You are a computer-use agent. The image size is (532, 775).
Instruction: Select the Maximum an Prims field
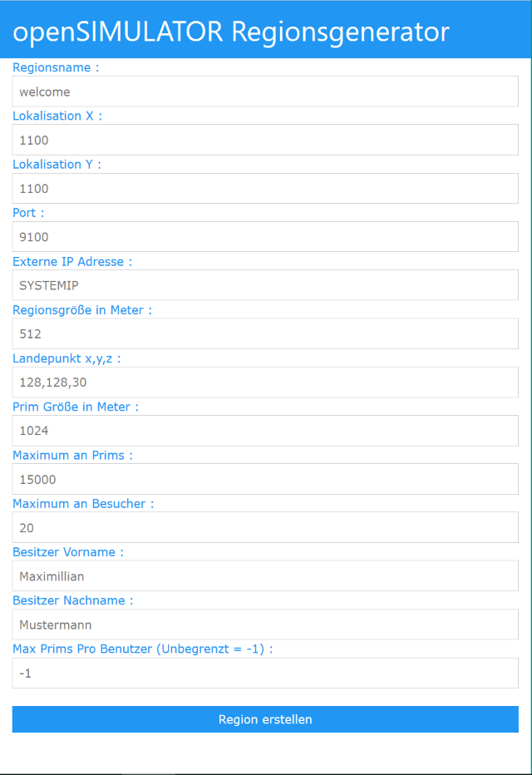click(x=265, y=479)
